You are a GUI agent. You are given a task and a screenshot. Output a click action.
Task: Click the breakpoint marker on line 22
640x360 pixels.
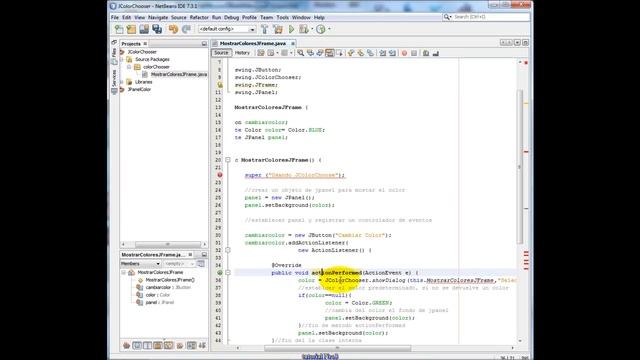tap(220, 175)
